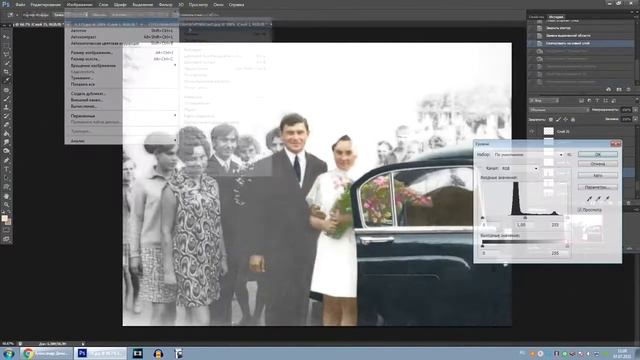Open the layer filter type dropdown
This screenshot has width=640, height=360.
point(544,100)
